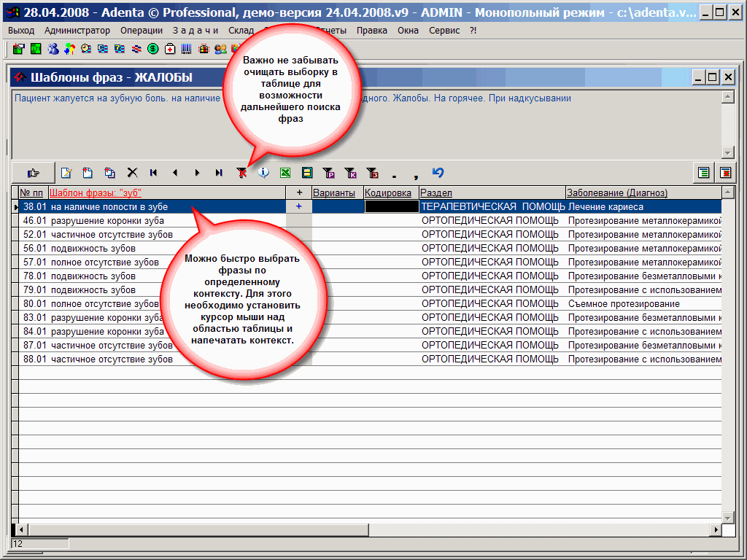This screenshot has height=560, width=747.
Task: Open the Администратор menu
Action: coord(77,31)
